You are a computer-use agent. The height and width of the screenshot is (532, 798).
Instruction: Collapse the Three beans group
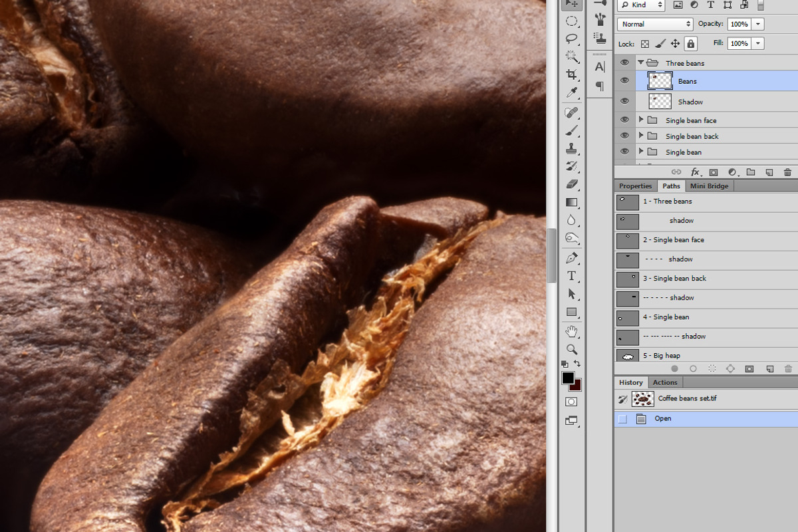641,63
